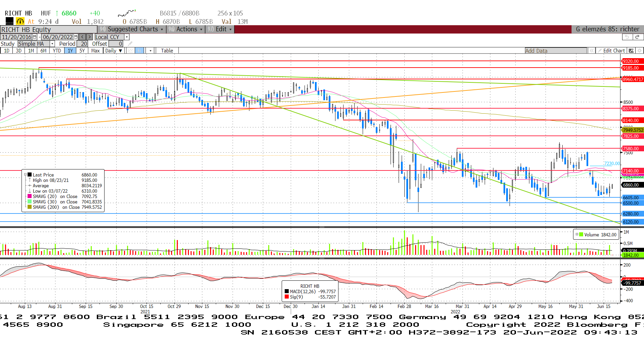Select the 5Y time range
Viewport: 644px width, 351px height.
(x=82, y=50)
